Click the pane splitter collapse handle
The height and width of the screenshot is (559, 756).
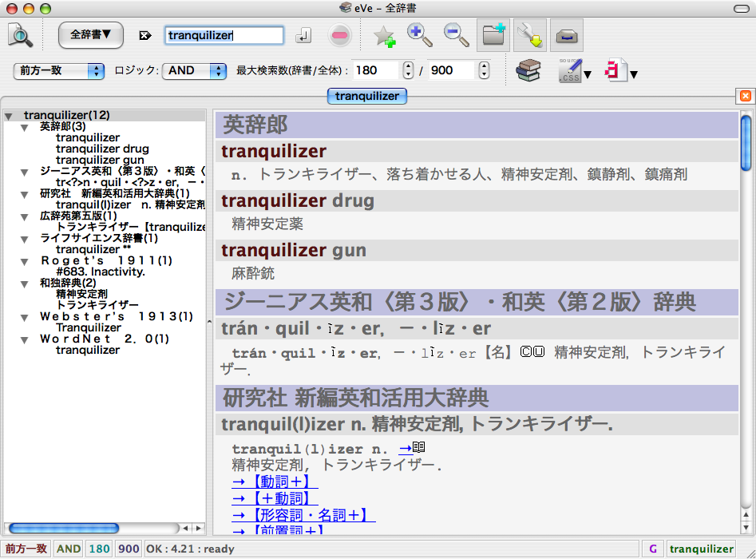point(209,321)
